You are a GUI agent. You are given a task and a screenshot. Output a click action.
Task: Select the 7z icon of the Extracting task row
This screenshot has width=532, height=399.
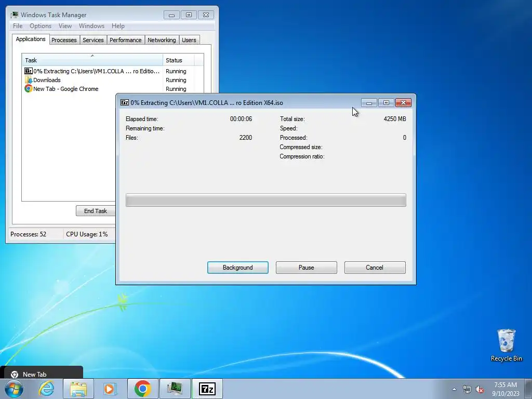coord(29,71)
